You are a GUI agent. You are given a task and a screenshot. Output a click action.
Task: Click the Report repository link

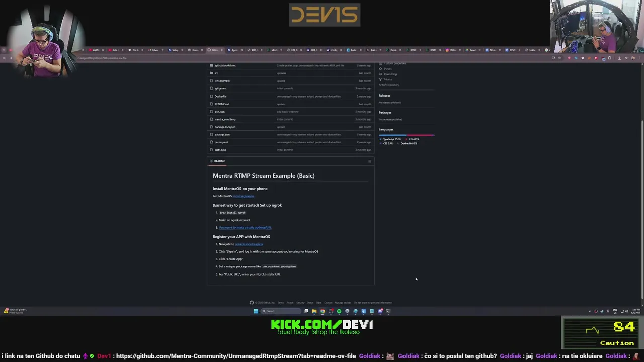(389, 85)
